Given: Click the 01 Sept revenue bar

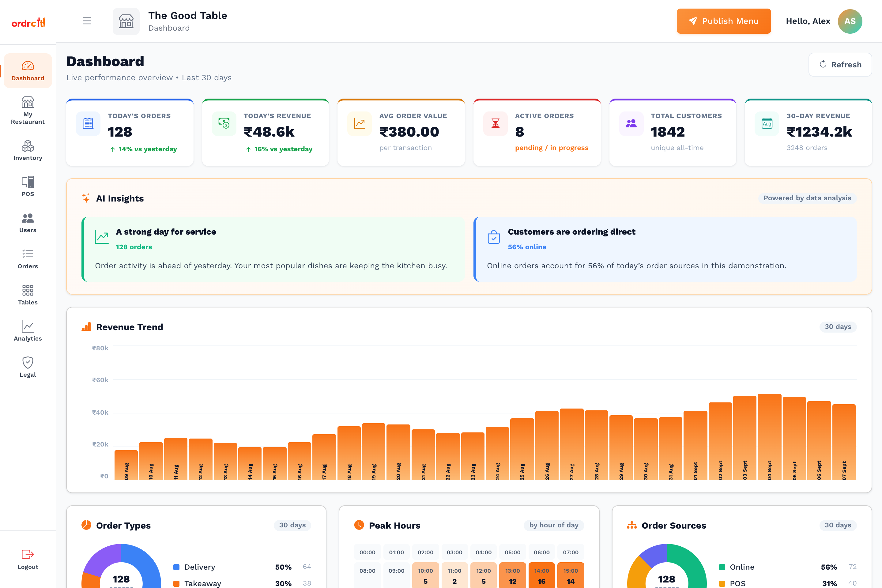Looking at the screenshot, I should (695, 446).
